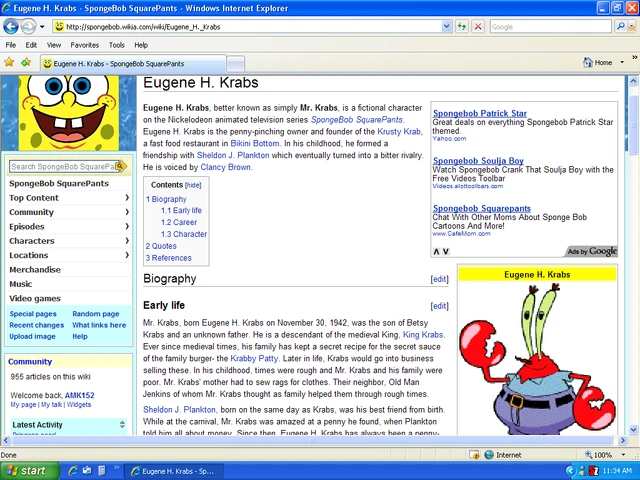Click the ad previous arrow icon

click(436, 251)
